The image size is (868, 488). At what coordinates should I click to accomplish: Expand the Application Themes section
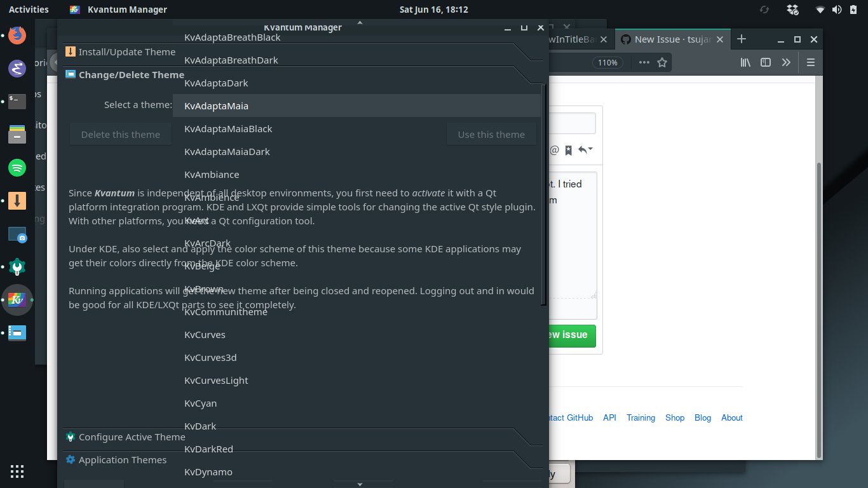(122, 459)
